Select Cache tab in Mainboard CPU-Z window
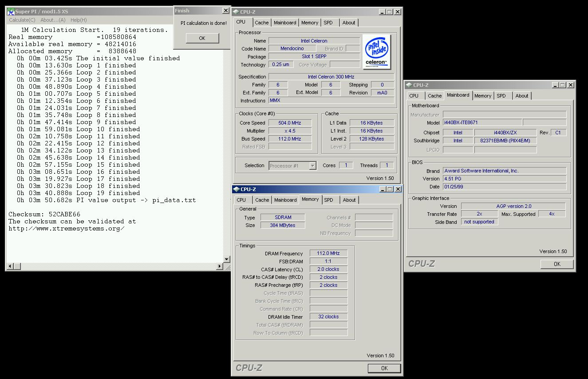 435,96
